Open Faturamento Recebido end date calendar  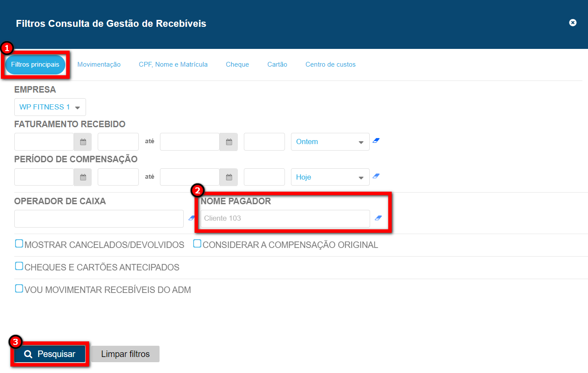click(x=229, y=142)
